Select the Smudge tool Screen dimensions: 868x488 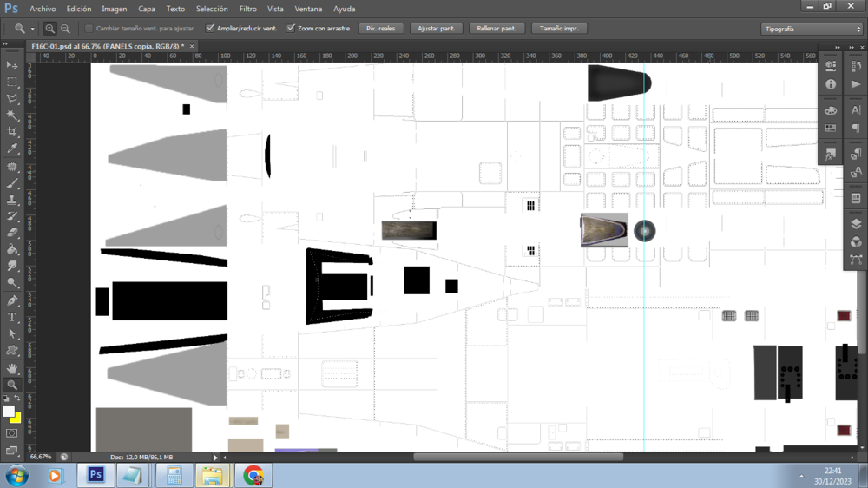pyautogui.click(x=12, y=266)
